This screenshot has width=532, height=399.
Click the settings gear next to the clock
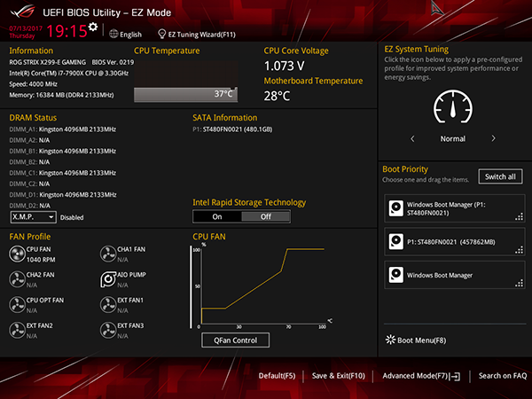click(x=93, y=27)
